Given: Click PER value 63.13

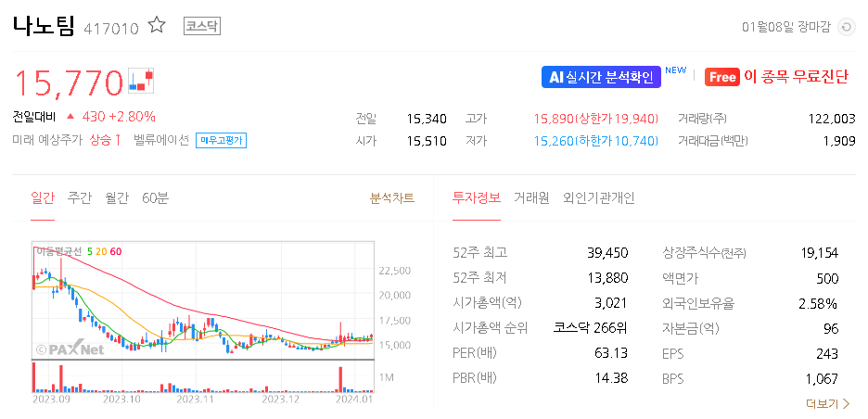Looking at the screenshot, I should 611,353.
